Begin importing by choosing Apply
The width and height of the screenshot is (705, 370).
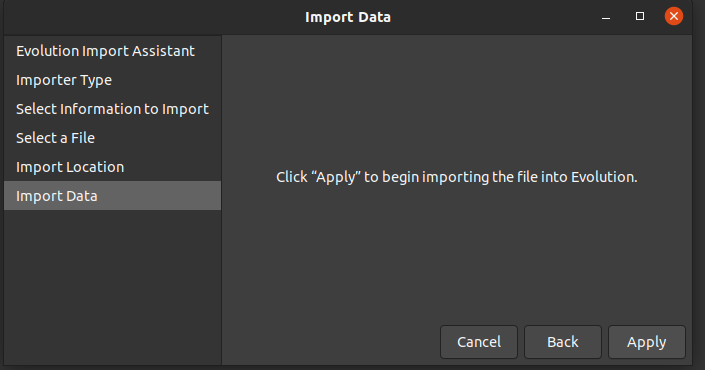(647, 342)
